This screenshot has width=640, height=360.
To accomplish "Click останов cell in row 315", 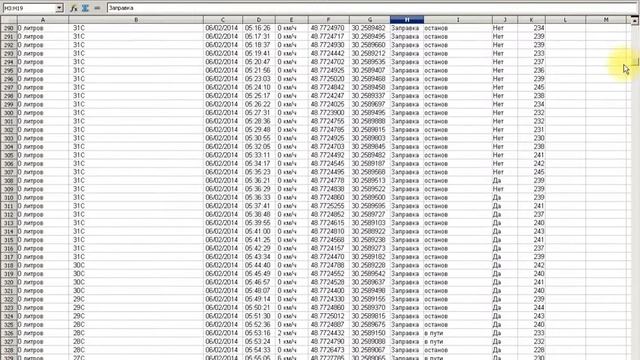I will pos(458,240).
